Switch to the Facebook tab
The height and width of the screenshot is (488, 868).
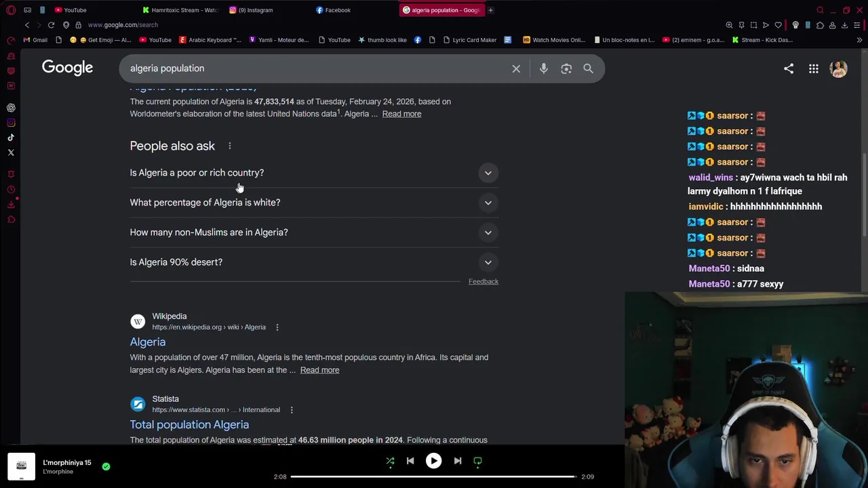pos(353,10)
